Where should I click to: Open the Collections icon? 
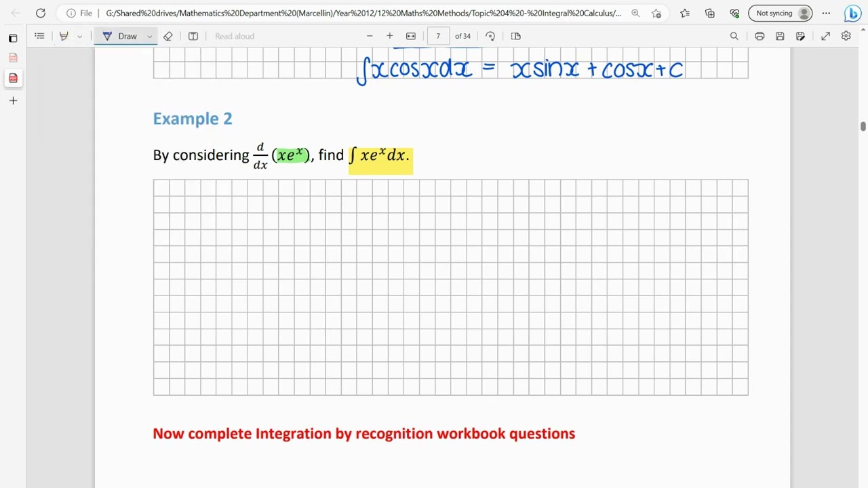pyautogui.click(x=710, y=13)
